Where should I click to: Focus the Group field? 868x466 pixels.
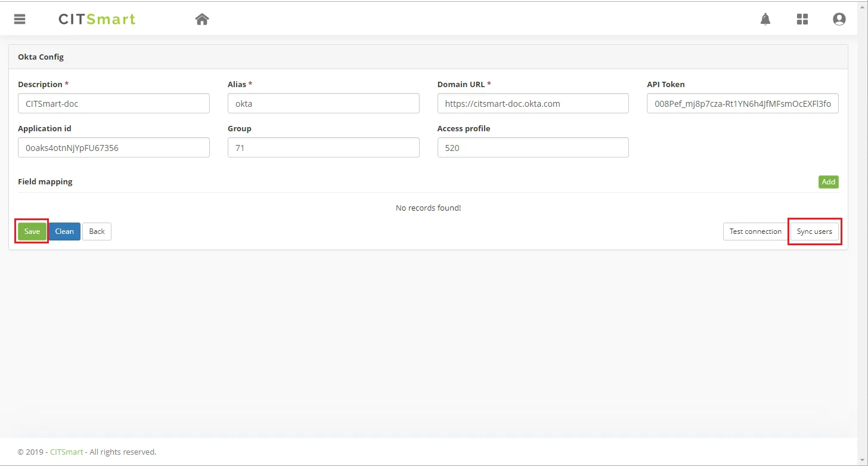click(323, 148)
